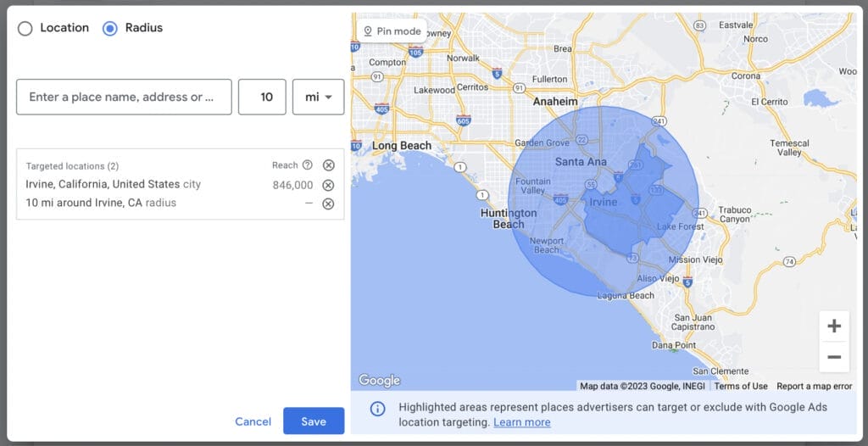Click Report a map error link
This screenshot has width=868, height=446.
(x=815, y=386)
